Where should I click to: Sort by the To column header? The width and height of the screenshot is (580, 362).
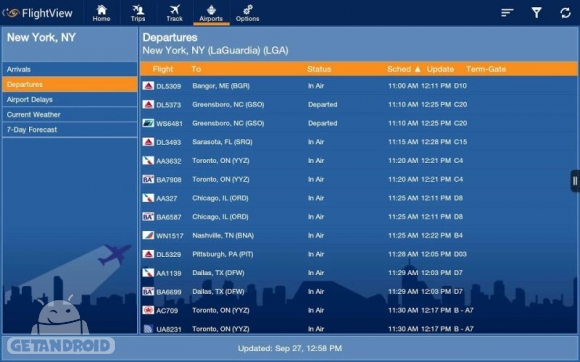pyautogui.click(x=196, y=69)
